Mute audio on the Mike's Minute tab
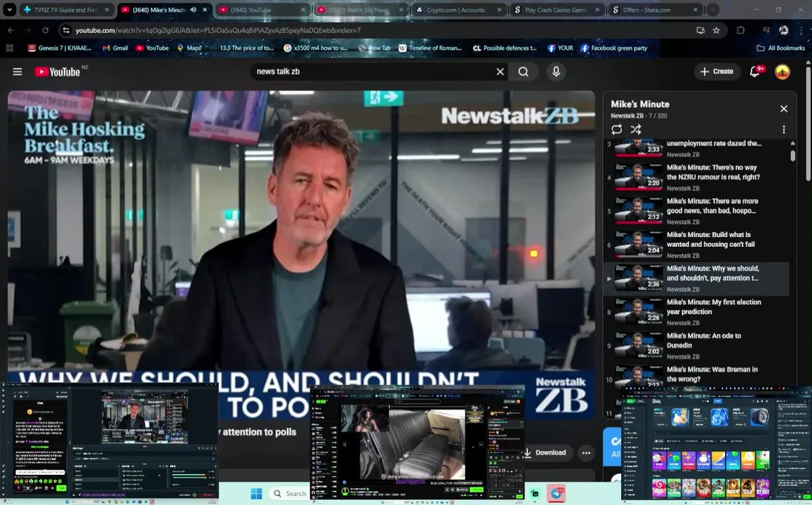This screenshot has height=505, width=812. click(193, 10)
